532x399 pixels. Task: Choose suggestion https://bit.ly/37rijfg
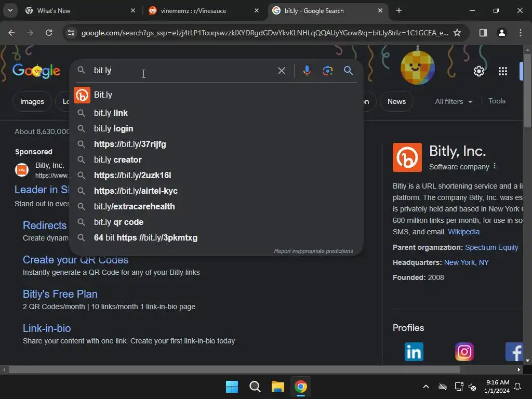pyautogui.click(x=216, y=144)
